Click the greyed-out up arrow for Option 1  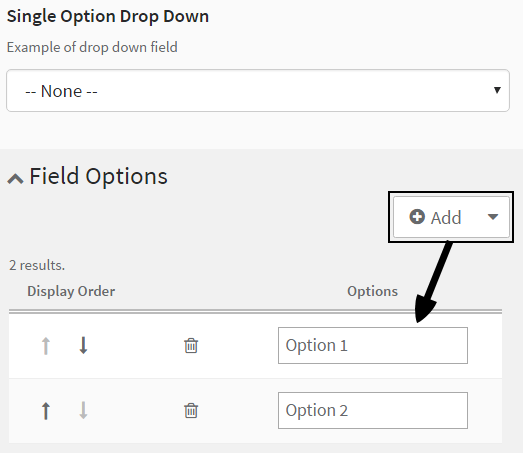[46, 345]
